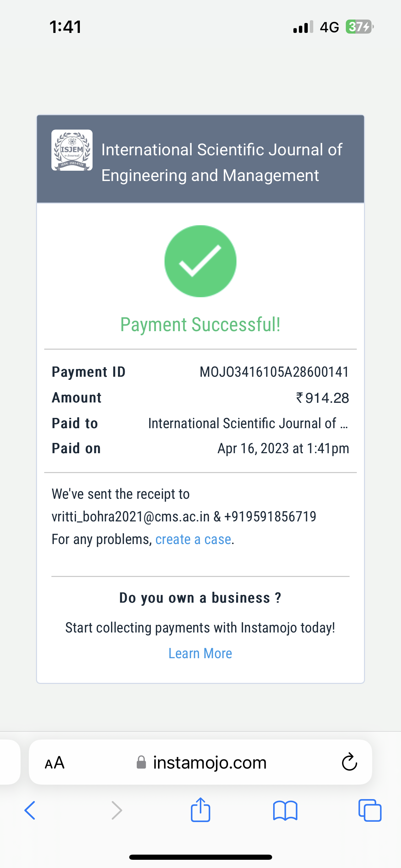The image size is (401, 868).
Task: Tap the receipt email address
Action: tap(131, 517)
